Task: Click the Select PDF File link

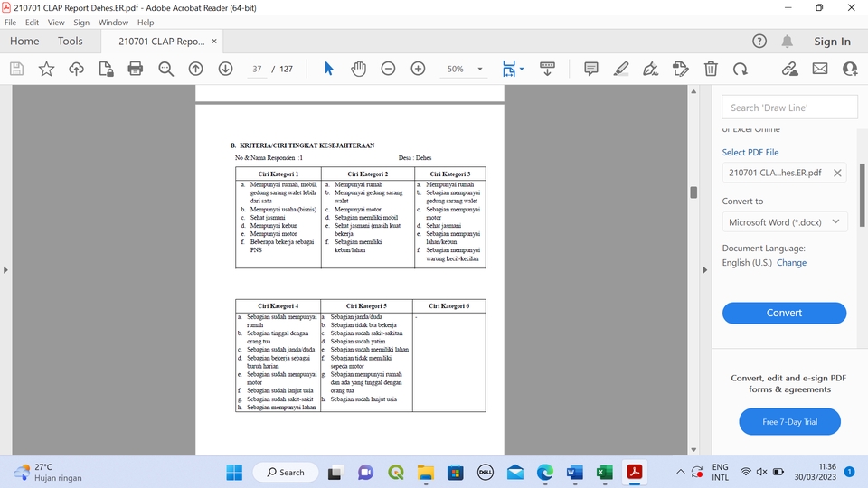Action: [750, 152]
